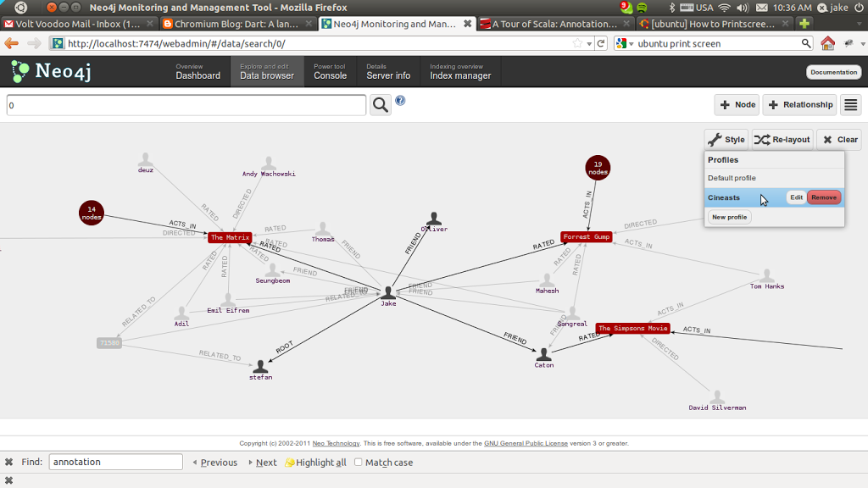Click the magnifier search button
The image size is (868, 488).
381,104
